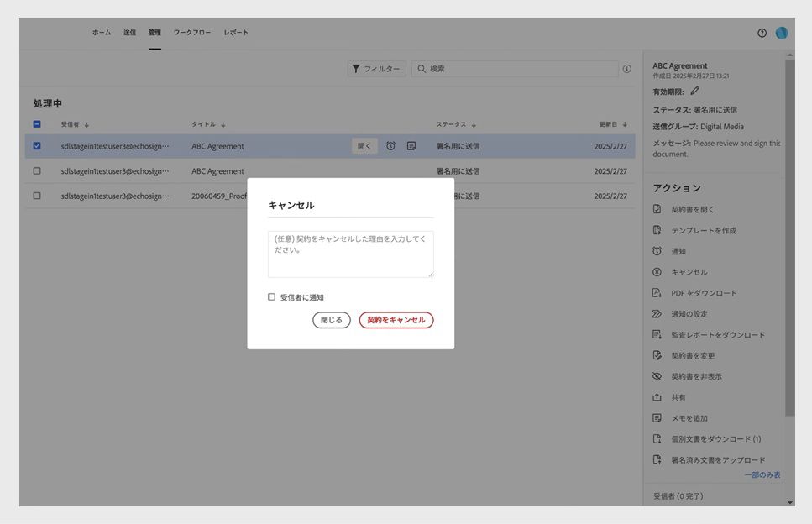The height and width of the screenshot is (524, 812).
Task: Toggle the select-all checkbox in the header
Action: coord(36,123)
